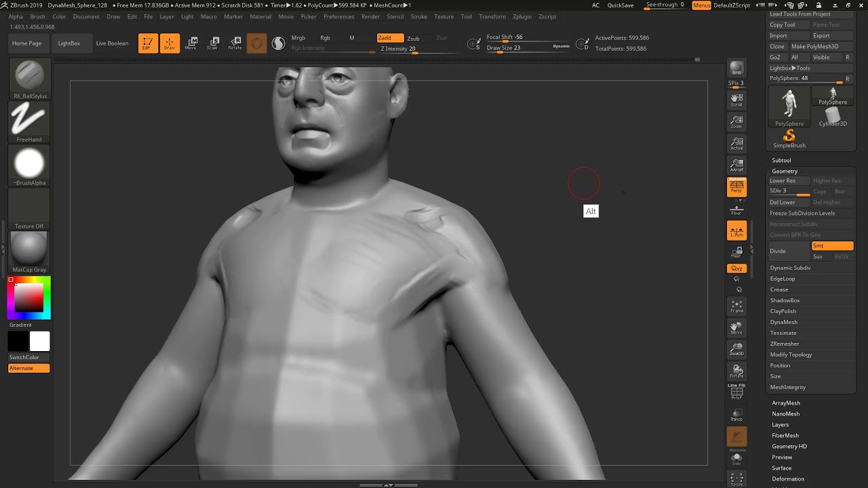The image size is (868, 488).
Task: Open the FreeHand stroke picker
Action: (x=29, y=123)
